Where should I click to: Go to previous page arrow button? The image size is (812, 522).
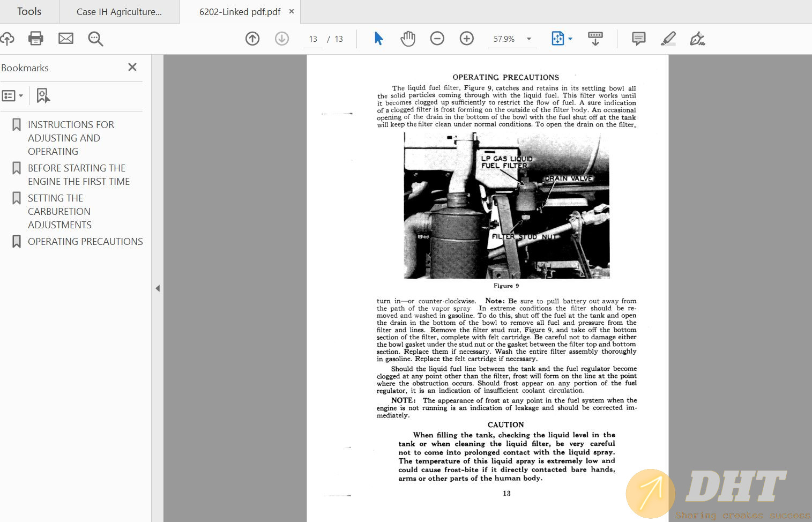point(252,39)
